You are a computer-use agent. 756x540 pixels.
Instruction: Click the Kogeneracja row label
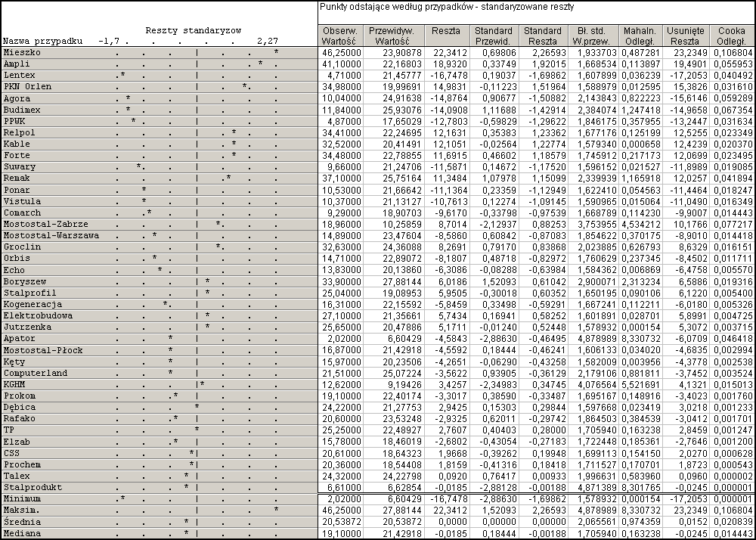33,304
